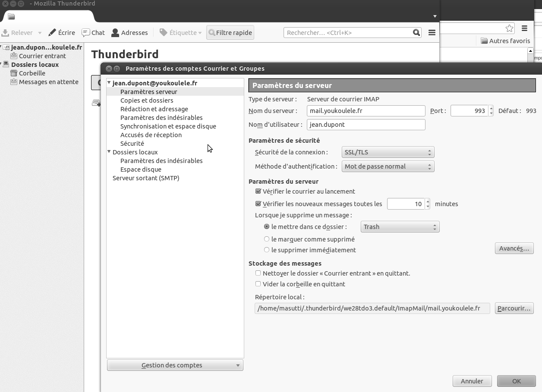542x392 pixels.
Task: Open Méthode d'authentification dropdown
Action: (x=388, y=166)
